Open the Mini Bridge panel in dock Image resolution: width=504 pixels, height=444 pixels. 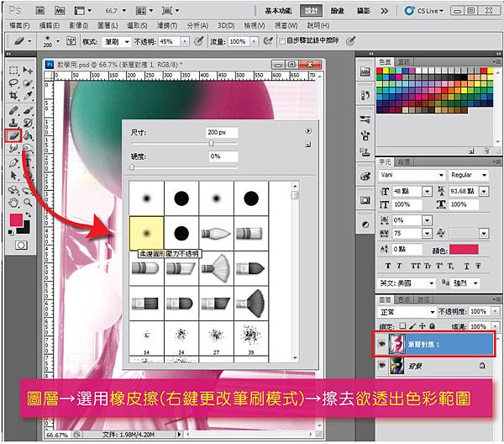click(365, 71)
